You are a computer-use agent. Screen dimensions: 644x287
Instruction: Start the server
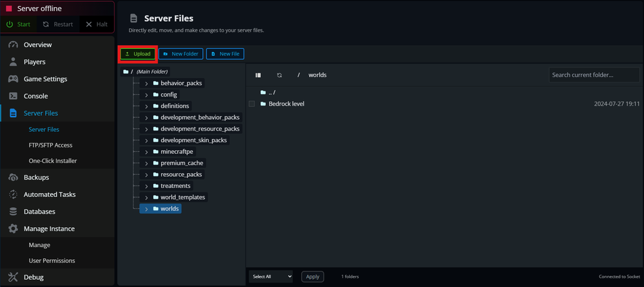tap(19, 24)
